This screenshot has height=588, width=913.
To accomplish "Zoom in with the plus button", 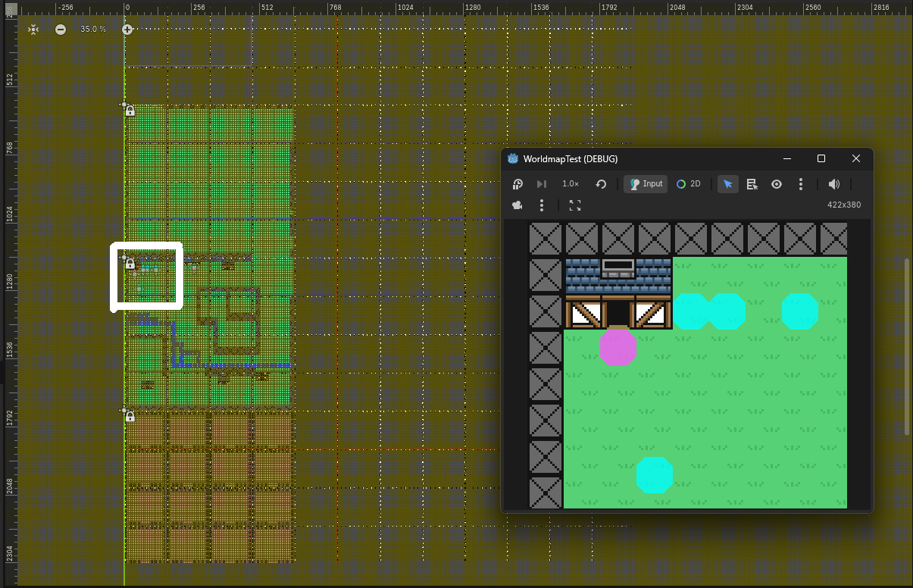I will [x=127, y=29].
